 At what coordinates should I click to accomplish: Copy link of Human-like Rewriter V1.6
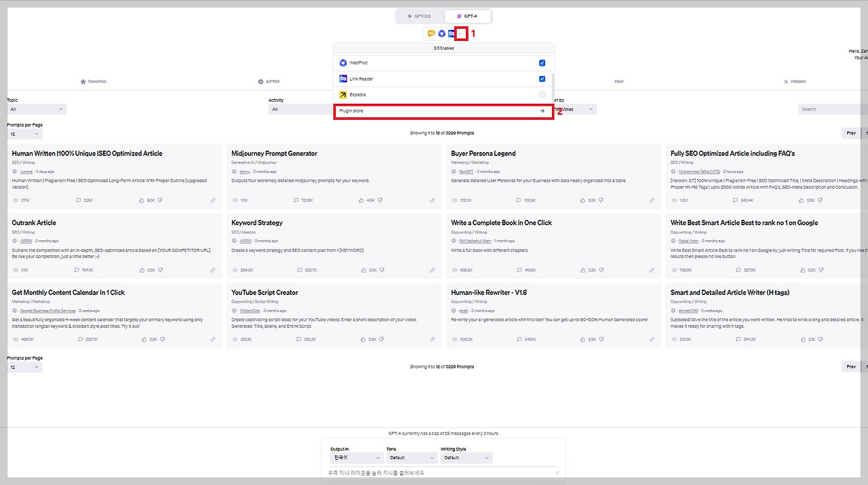(x=652, y=338)
